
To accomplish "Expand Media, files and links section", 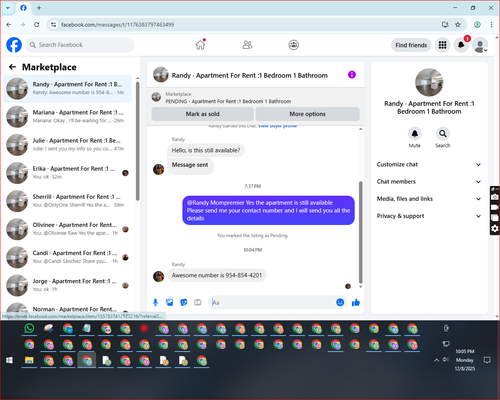I will click(429, 199).
